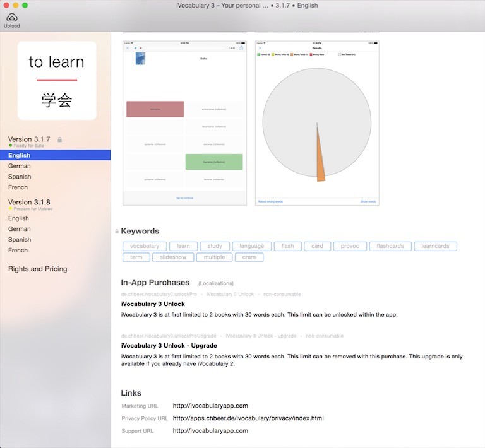Click the 'Prepare for Upload' status text
The image size is (485, 448).
coord(33,209)
